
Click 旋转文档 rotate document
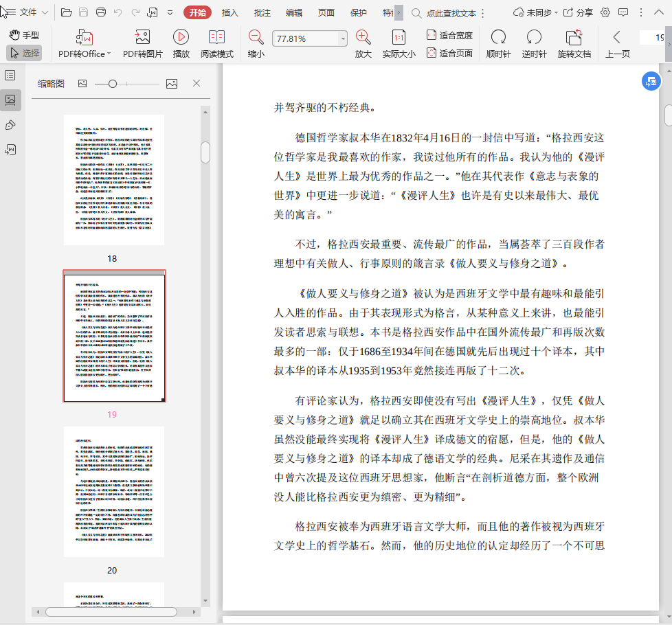click(x=574, y=43)
